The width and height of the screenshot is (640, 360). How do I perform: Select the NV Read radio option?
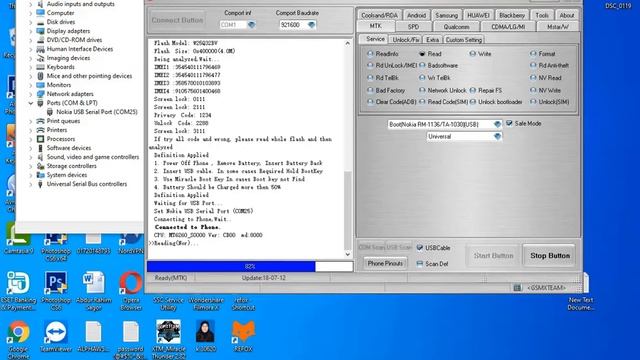(533, 78)
